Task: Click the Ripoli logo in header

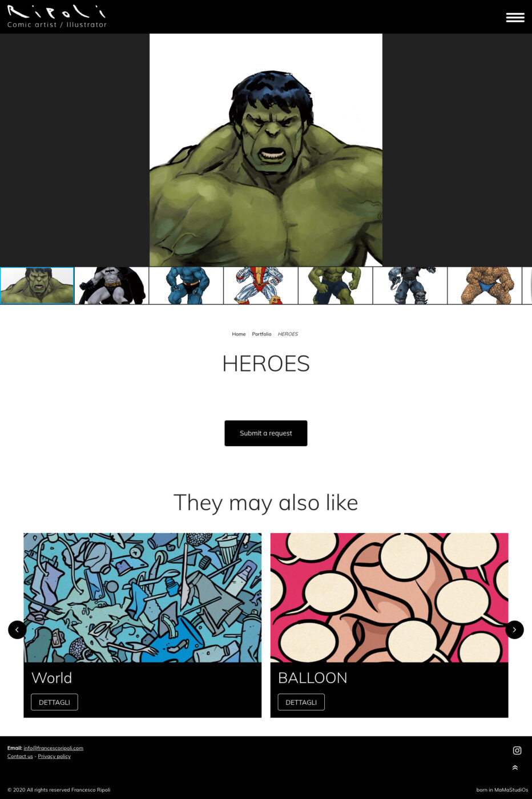Action: coord(57,17)
